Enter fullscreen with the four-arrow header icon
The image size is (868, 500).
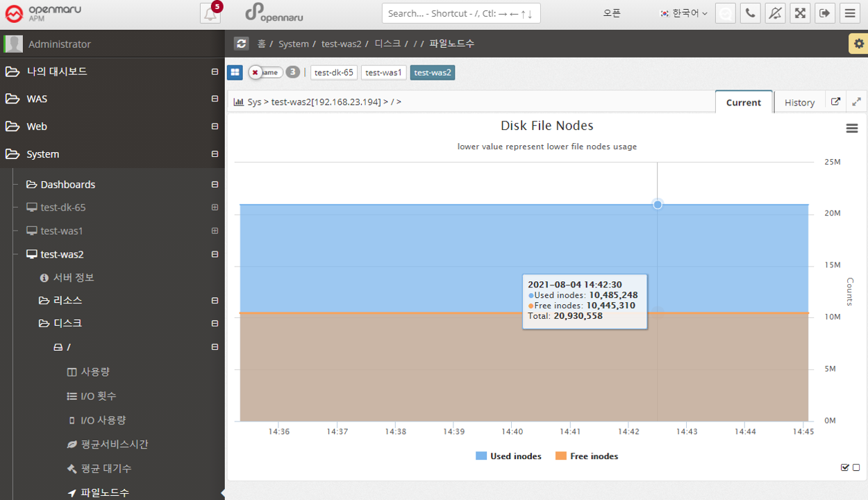(x=800, y=13)
